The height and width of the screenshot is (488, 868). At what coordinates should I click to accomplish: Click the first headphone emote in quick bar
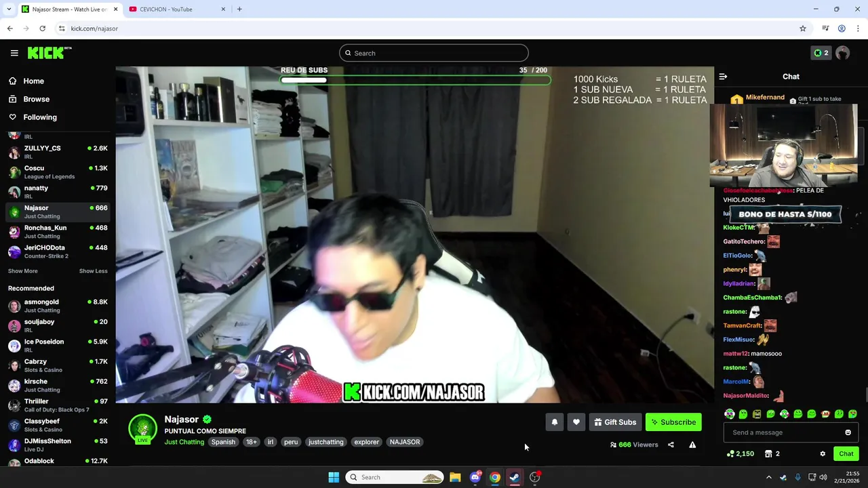(x=730, y=413)
